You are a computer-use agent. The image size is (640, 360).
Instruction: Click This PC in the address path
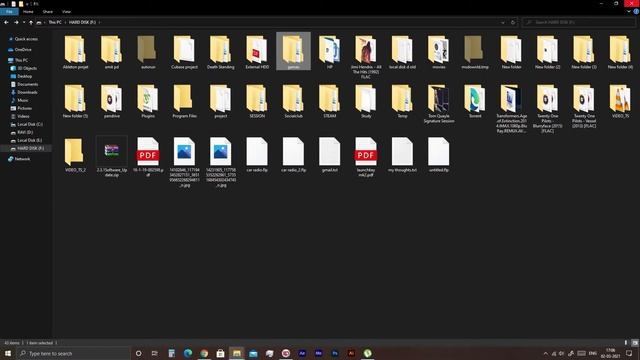click(x=55, y=22)
